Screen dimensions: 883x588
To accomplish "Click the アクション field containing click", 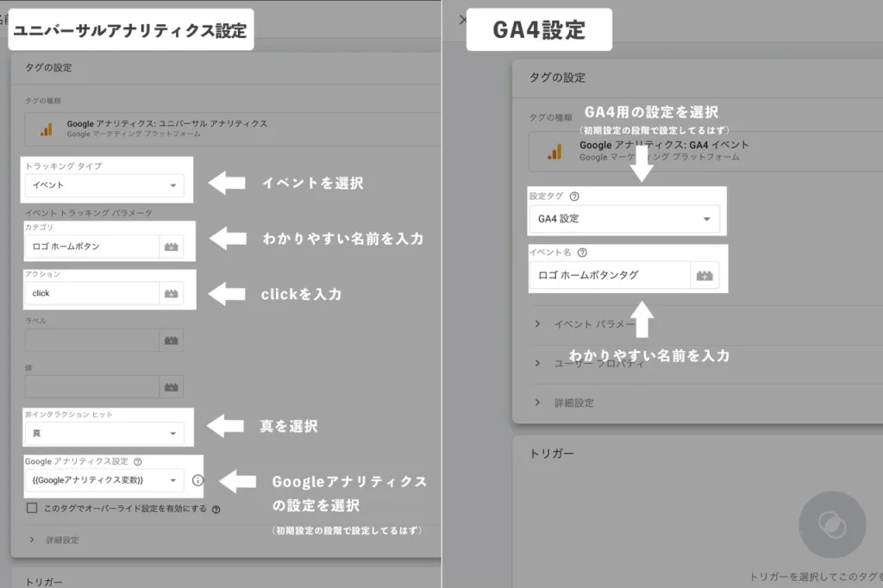I will pyautogui.click(x=91, y=293).
